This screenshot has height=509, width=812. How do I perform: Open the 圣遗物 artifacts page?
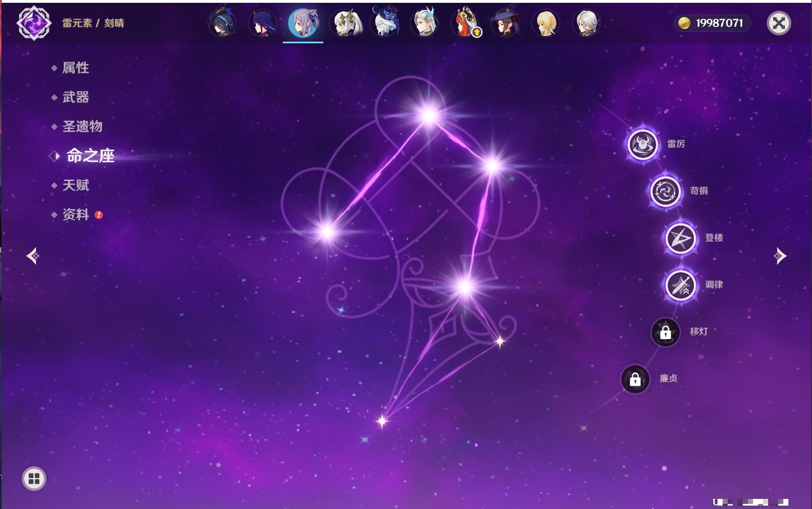pyautogui.click(x=82, y=127)
